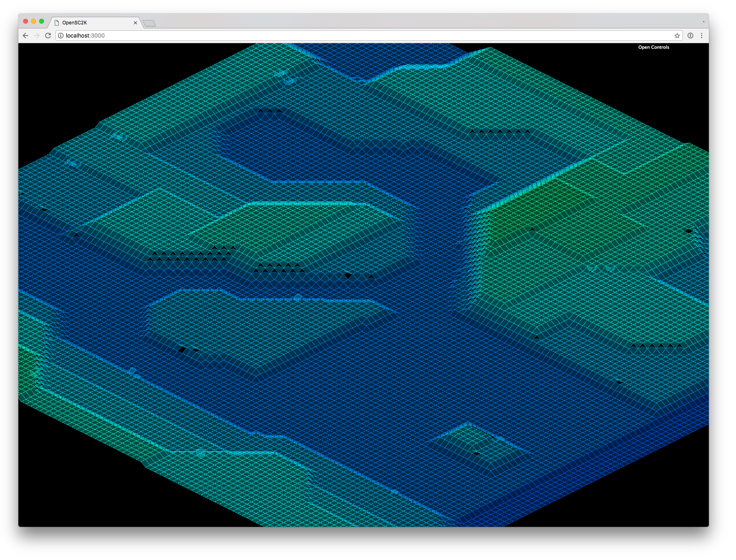The height and width of the screenshot is (560, 736).
Task: View site info icon in address bar
Action: tap(61, 36)
